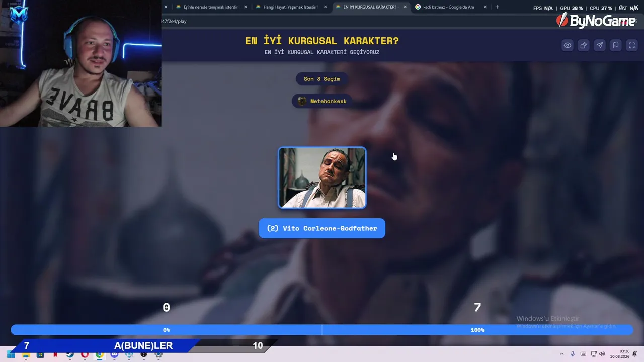Close the 'EN İYİ KURGUSAL KARAKTER?' tab

pos(405,7)
